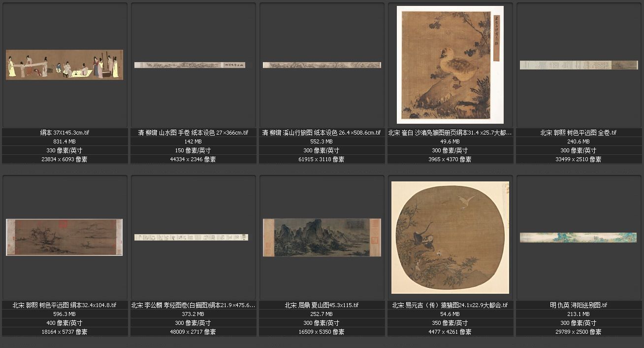644x348 pixels.
Task: Pick the 仇英 浔阳送别图 thumbnail
Action: 579,237
